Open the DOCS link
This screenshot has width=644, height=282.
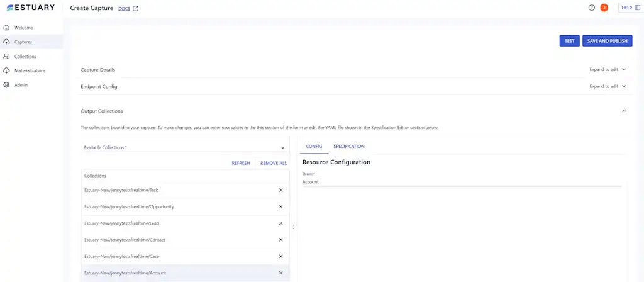124,8
